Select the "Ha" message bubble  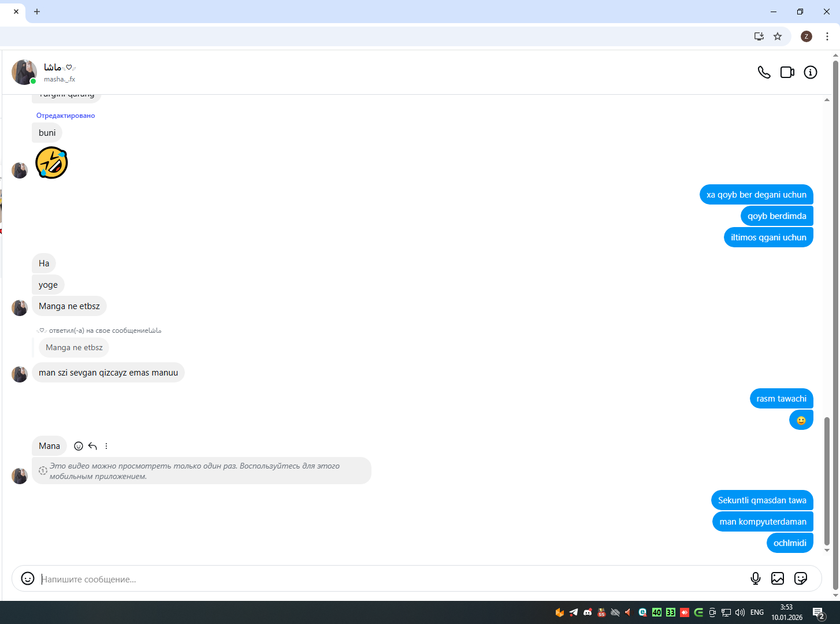tap(44, 263)
